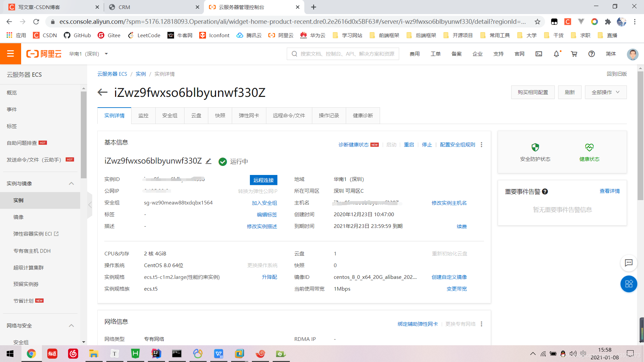Open the notification bell
This screenshot has width=644, height=362.
click(556, 54)
